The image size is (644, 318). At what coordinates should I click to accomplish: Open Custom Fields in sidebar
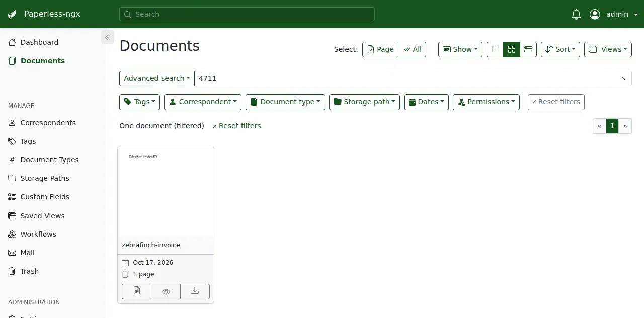(45, 197)
